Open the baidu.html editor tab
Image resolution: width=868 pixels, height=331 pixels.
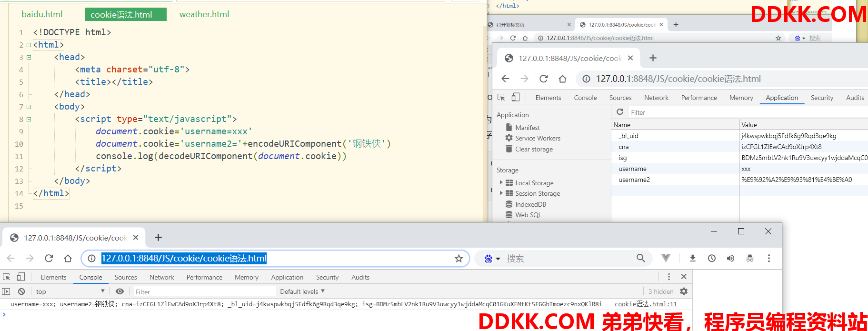click(42, 14)
